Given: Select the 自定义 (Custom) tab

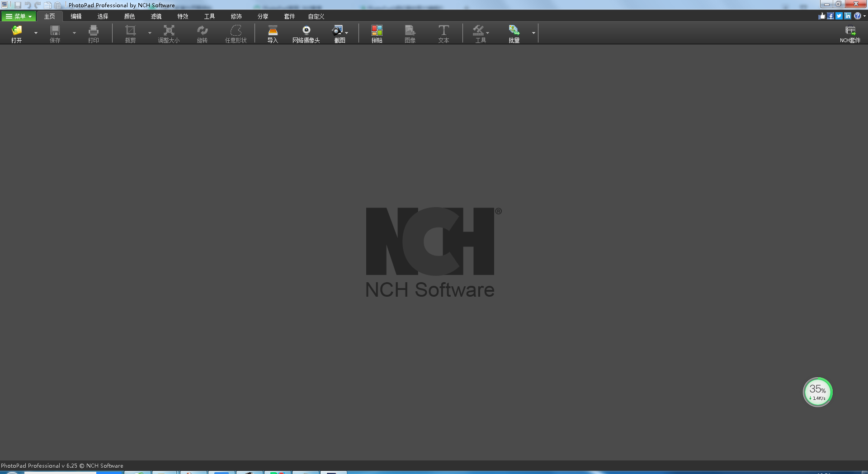Looking at the screenshot, I should tap(316, 16).
